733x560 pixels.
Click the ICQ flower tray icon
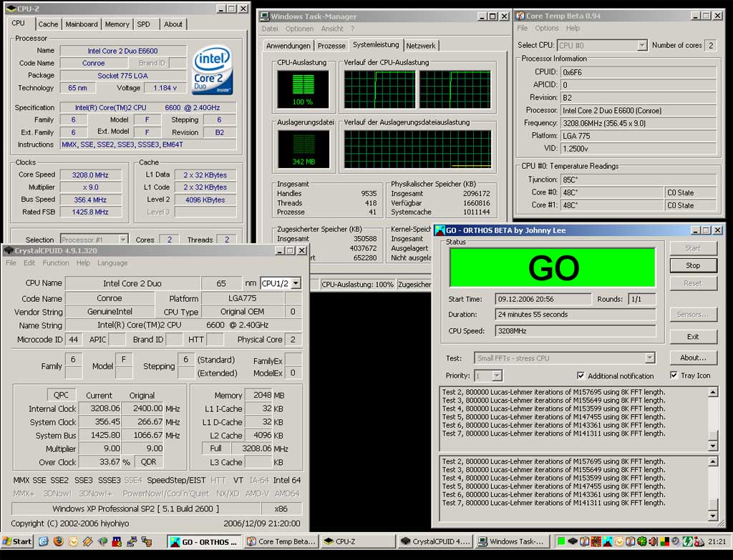point(642,542)
